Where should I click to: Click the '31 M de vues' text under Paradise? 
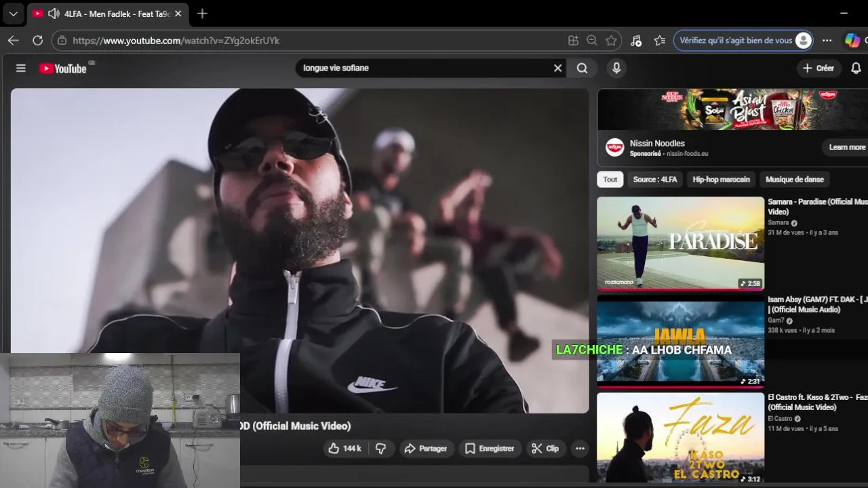coord(785,232)
